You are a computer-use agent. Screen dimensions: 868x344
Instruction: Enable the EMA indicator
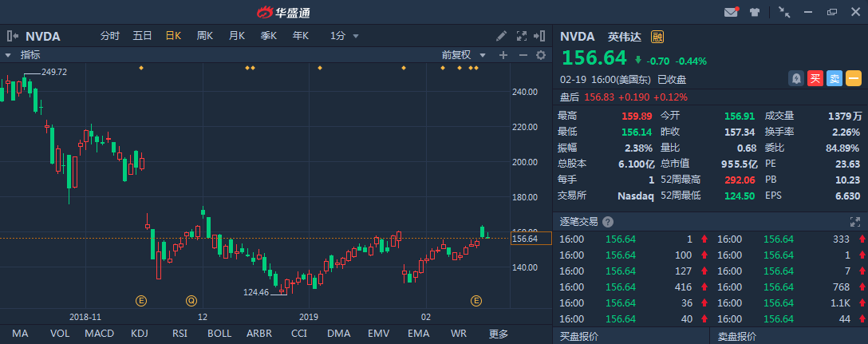[419, 334]
